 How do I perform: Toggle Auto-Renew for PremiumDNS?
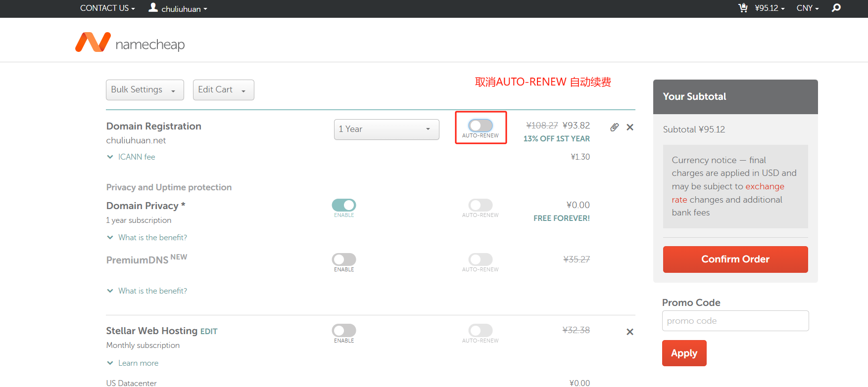[x=481, y=259]
